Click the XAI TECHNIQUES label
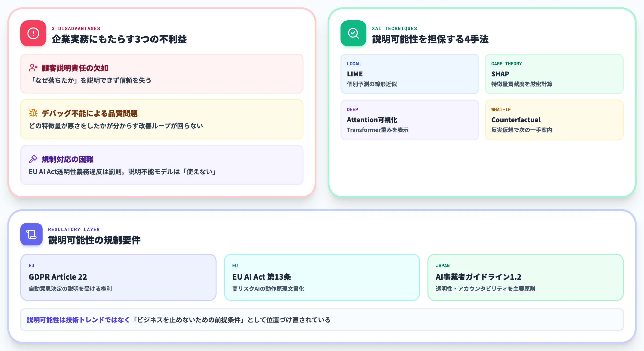The height and width of the screenshot is (351, 644). (394, 28)
